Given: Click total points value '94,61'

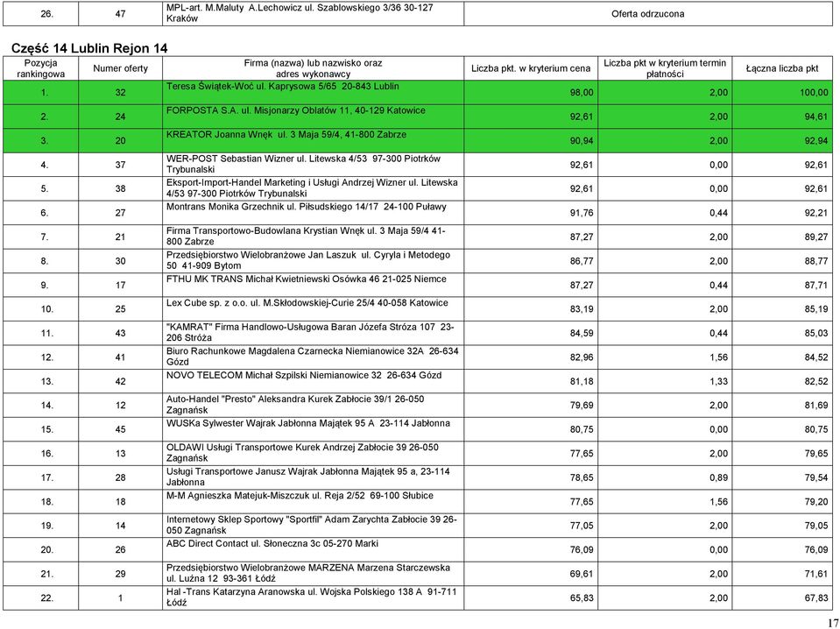Looking at the screenshot, I should tap(815, 117).
